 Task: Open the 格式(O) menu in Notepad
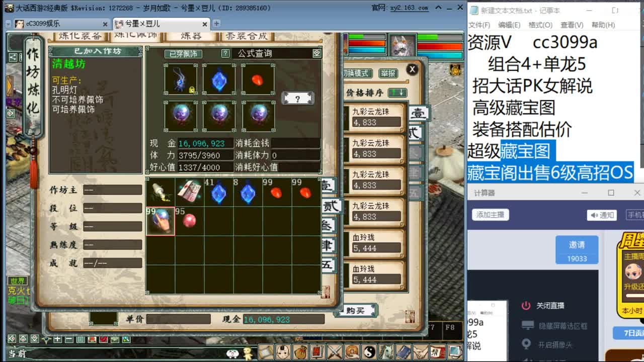tap(540, 25)
